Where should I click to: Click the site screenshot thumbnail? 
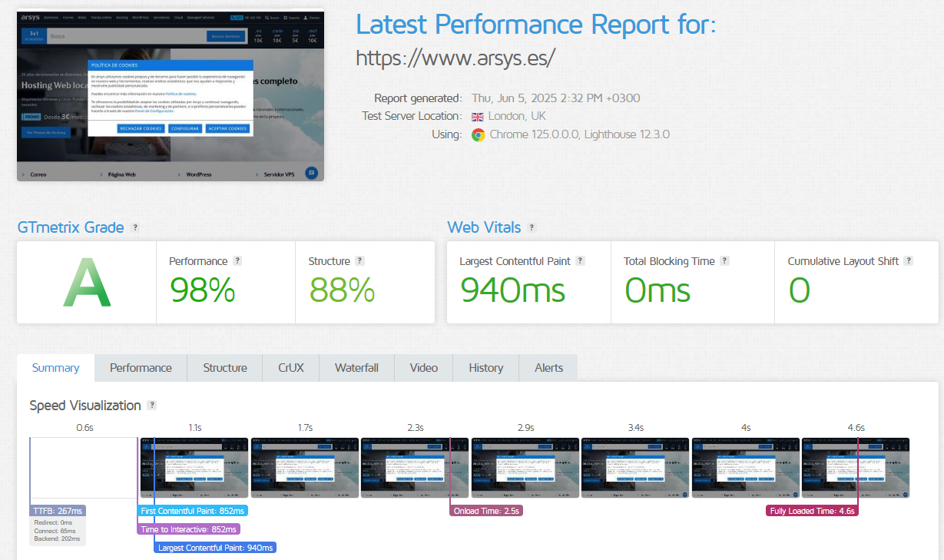171,95
